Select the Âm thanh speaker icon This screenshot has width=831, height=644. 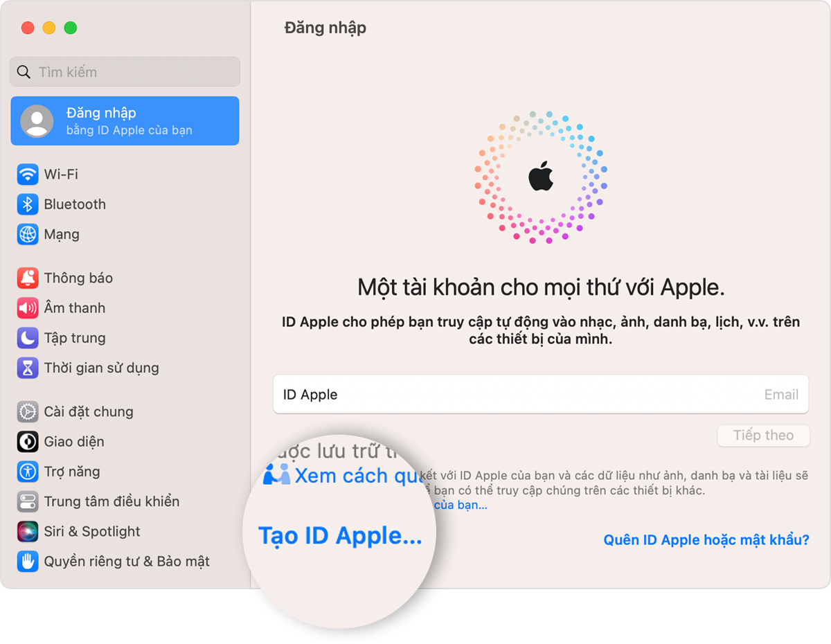27,307
